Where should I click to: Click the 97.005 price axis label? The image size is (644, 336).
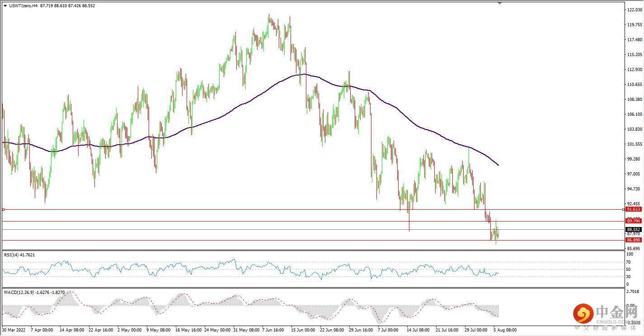[x=635, y=174]
